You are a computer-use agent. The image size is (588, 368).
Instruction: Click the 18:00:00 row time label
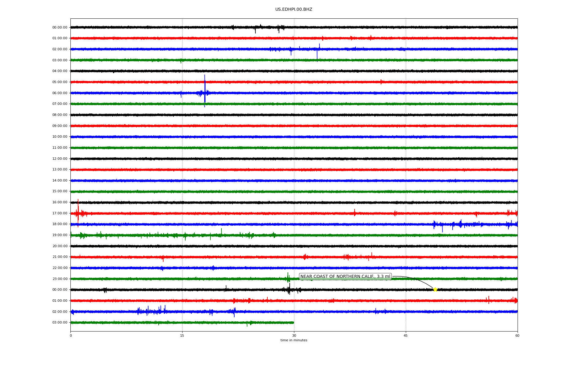60,224
